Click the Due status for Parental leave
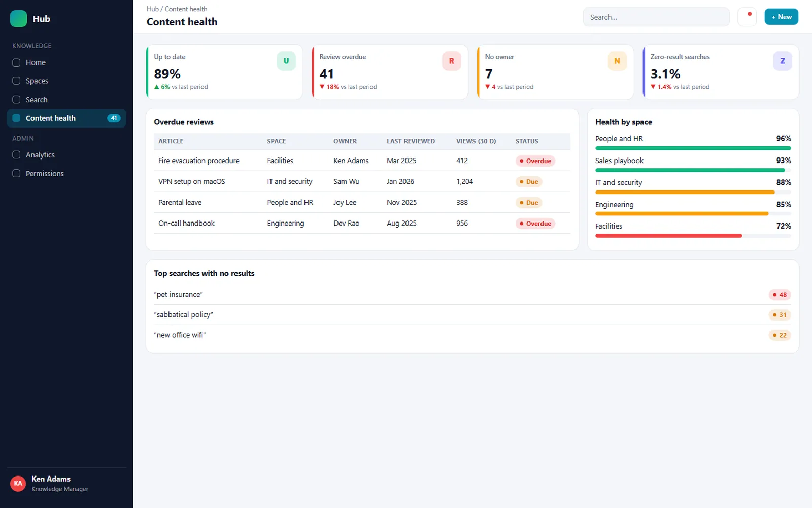The image size is (812, 508). pyautogui.click(x=529, y=203)
